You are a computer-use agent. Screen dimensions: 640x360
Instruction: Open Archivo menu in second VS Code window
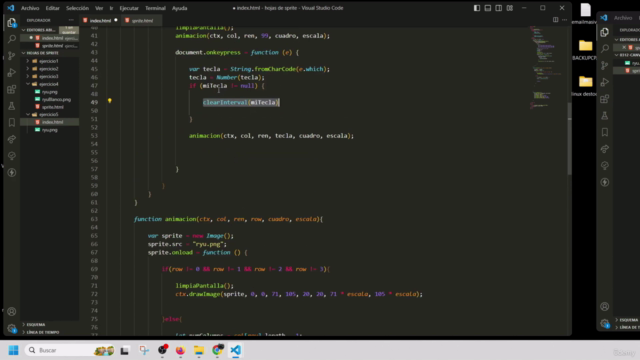click(x=623, y=18)
